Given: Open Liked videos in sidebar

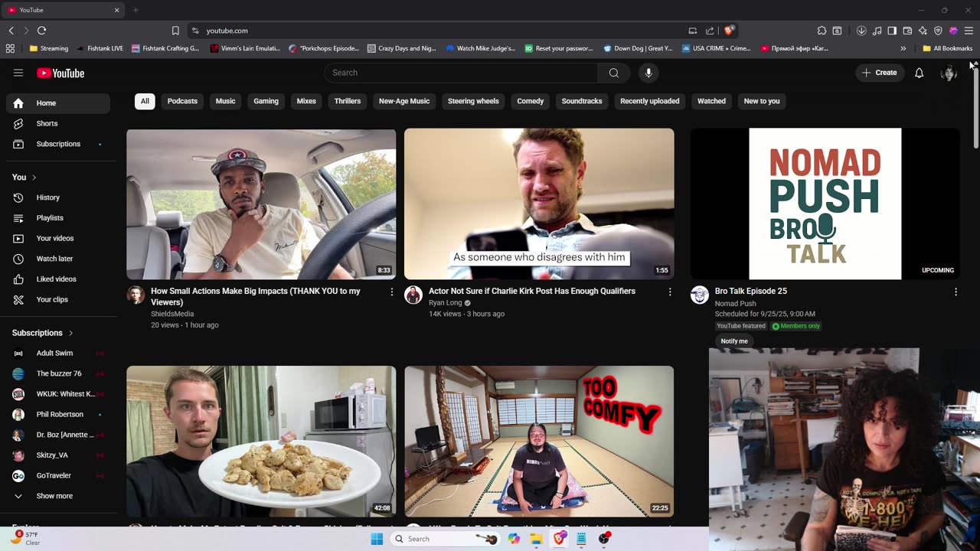Looking at the screenshot, I should pos(58,279).
